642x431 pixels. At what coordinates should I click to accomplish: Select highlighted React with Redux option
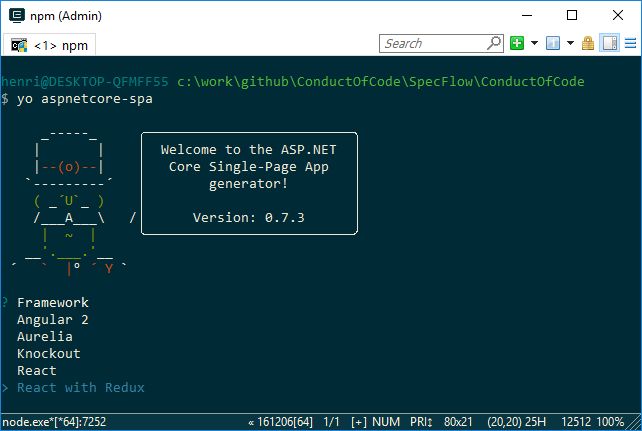pos(81,388)
